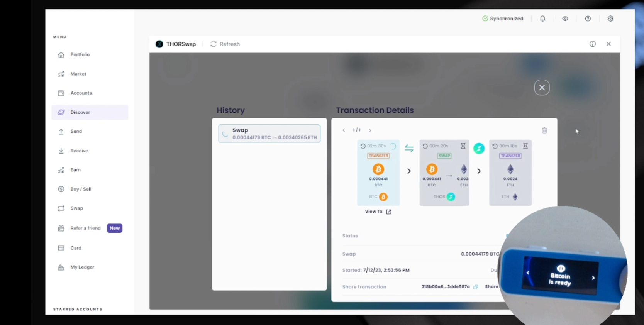Screen dimensions: 644x325
Task: Open help via the question mark icon
Action: 588,19
